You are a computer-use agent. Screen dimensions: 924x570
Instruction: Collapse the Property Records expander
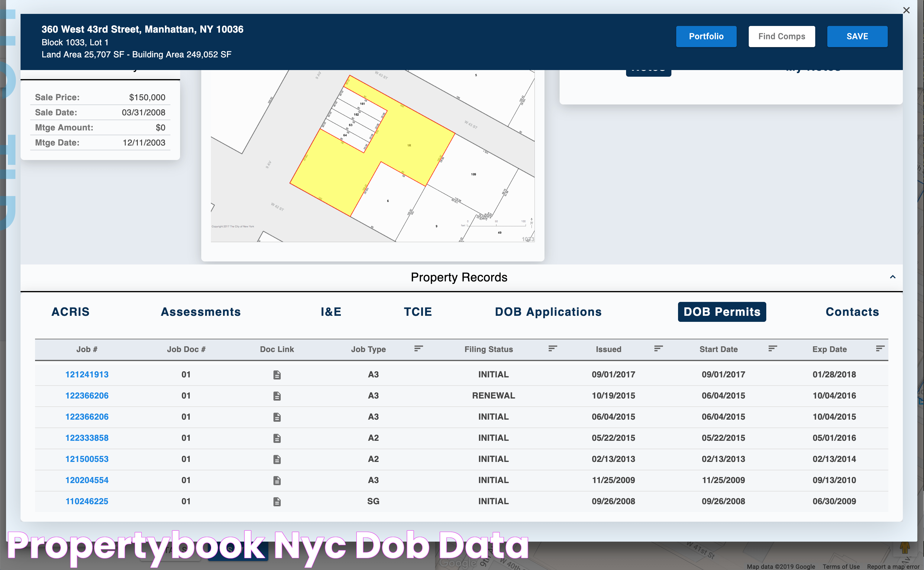tap(892, 277)
